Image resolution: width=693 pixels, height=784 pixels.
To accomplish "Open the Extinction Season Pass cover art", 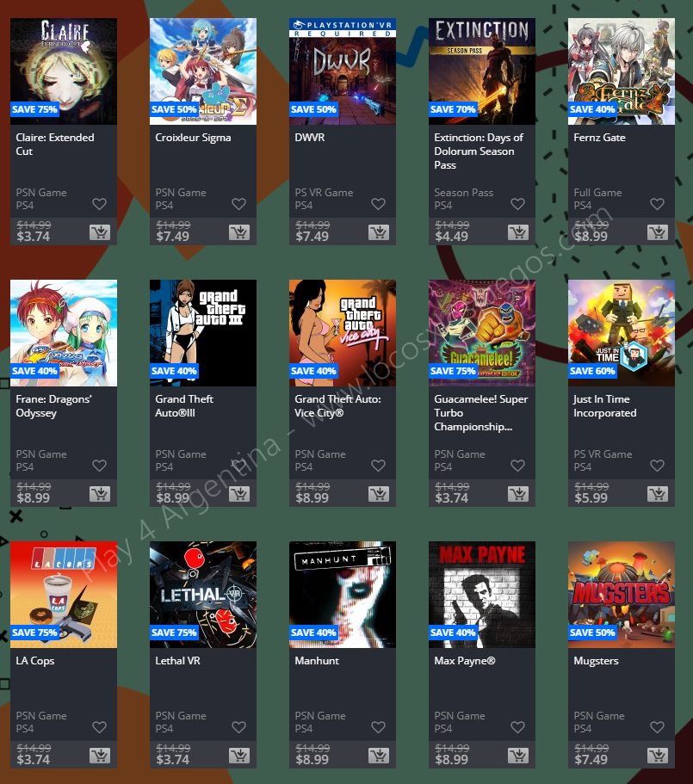I will 482,71.
